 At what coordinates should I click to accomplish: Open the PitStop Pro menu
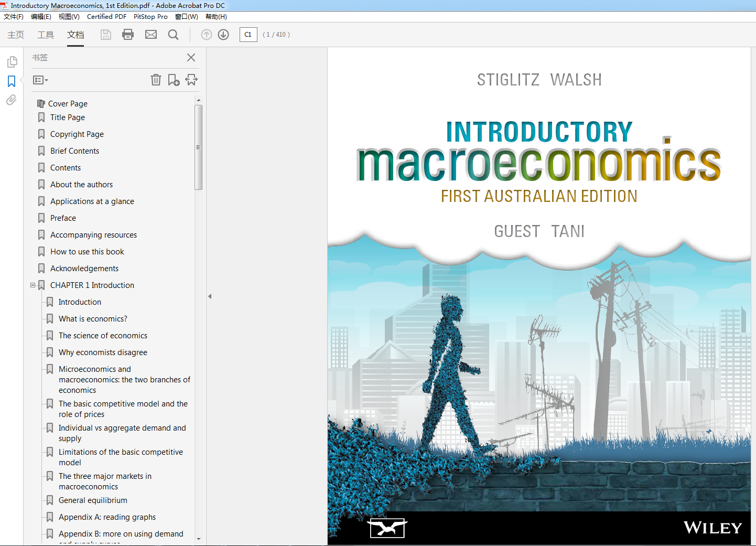tap(150, 16)
